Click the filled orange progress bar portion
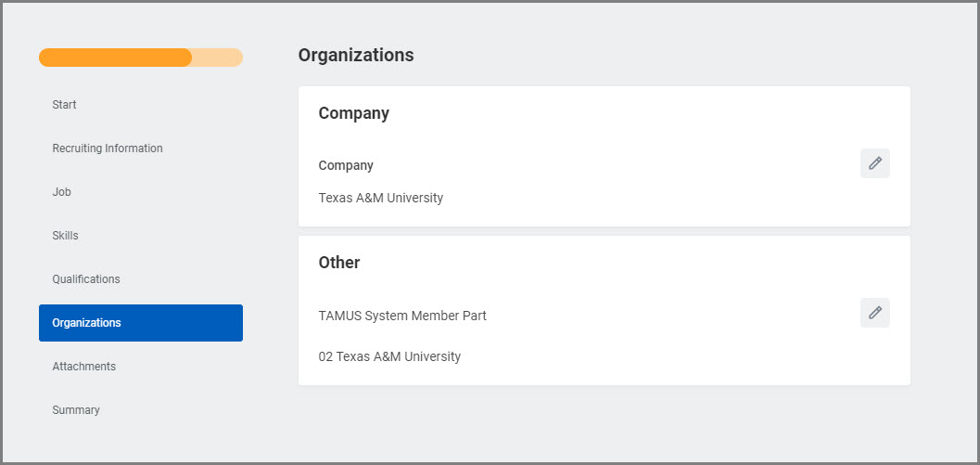 115,58
